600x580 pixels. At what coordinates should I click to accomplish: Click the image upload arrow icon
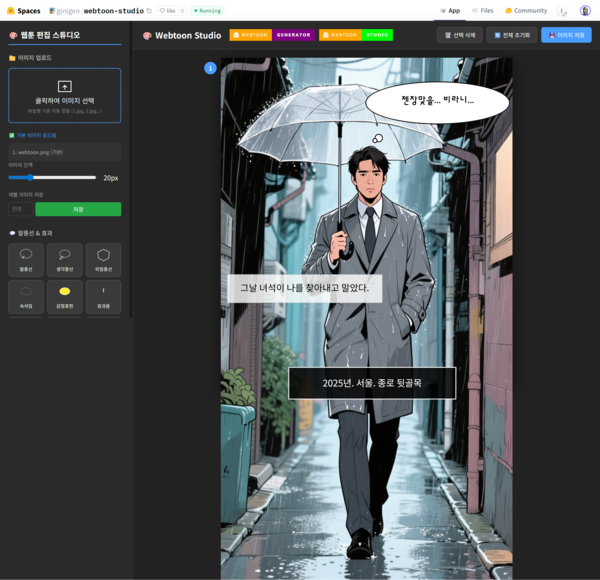(x=65, y=87)
